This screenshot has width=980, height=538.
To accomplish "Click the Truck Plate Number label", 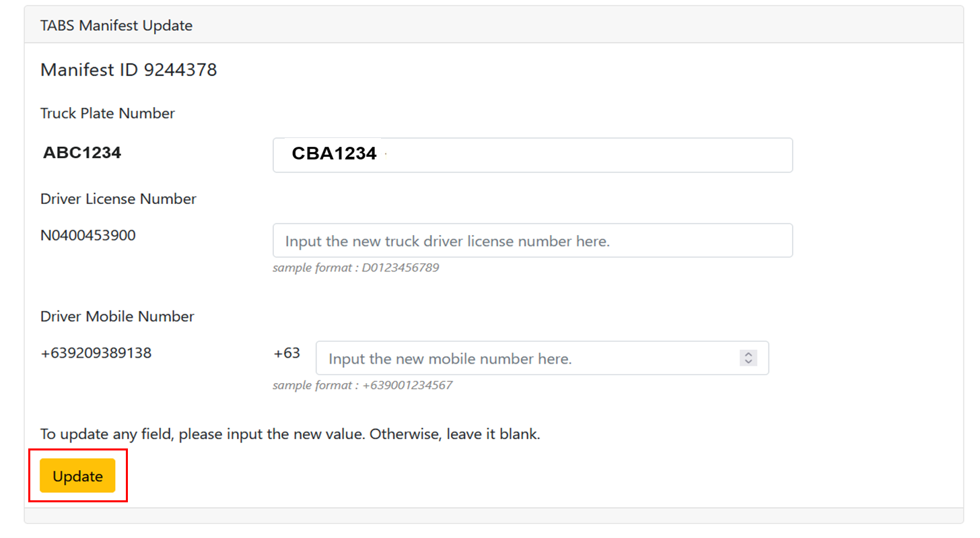I will (108, 113).
